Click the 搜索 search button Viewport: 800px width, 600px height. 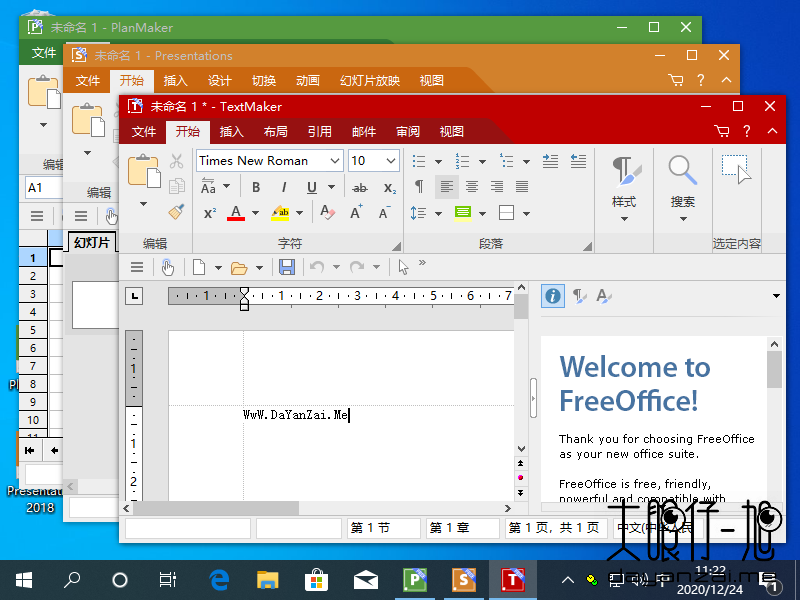(x=683, y=188)
